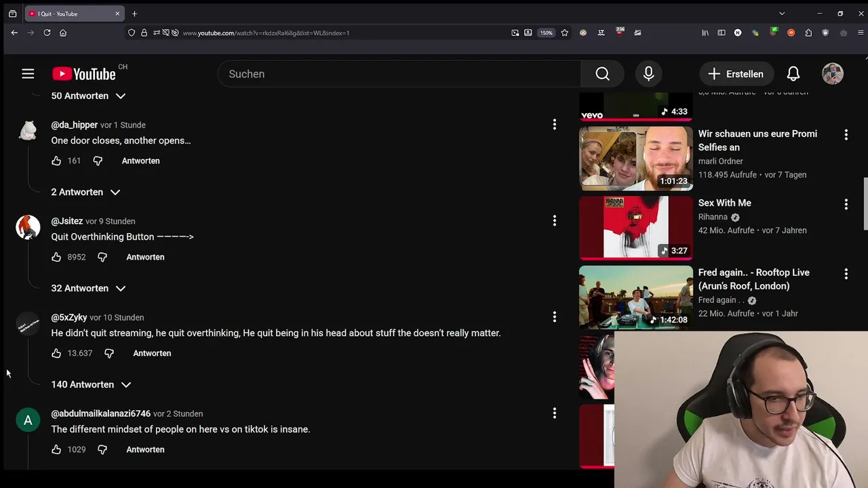The height and width of the screenshot is (488, 868).
Task: Go to the YouTube home logo
Action: tap(84, 74)
